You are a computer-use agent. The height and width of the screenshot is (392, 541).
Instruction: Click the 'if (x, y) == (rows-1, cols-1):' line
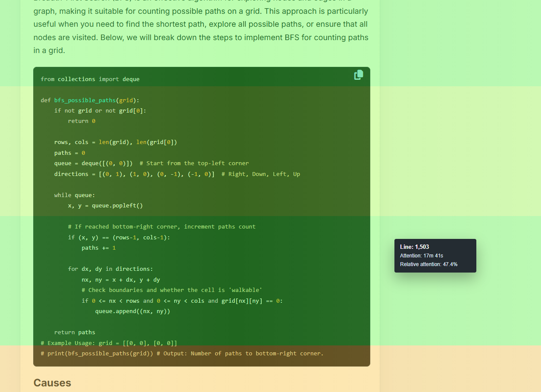(119, 237)
